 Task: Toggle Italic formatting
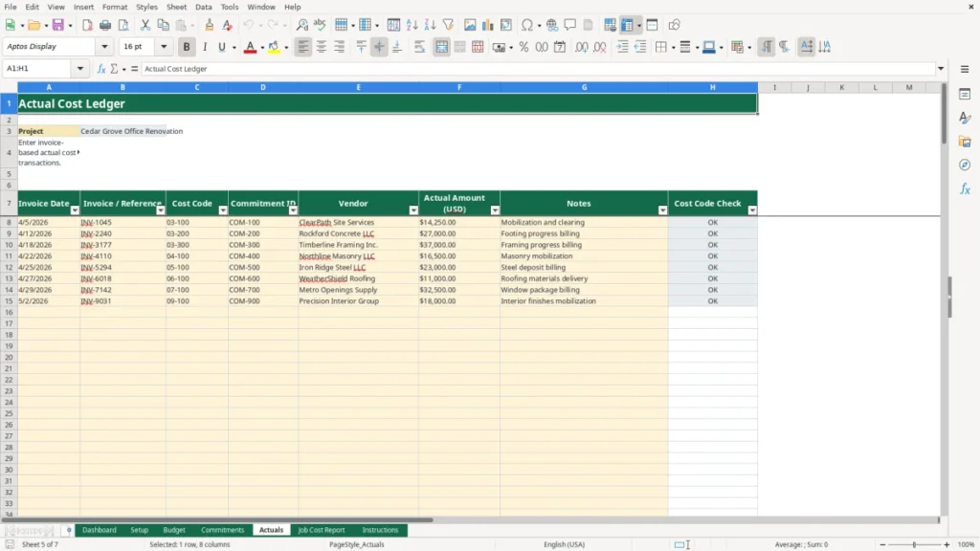point(205,47)
